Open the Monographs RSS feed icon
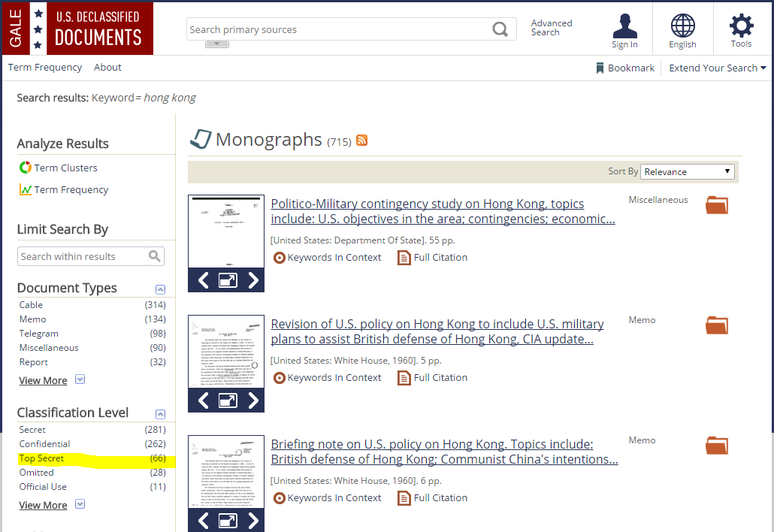The height and width of the screenshot is (532, 774). [361, 141]
